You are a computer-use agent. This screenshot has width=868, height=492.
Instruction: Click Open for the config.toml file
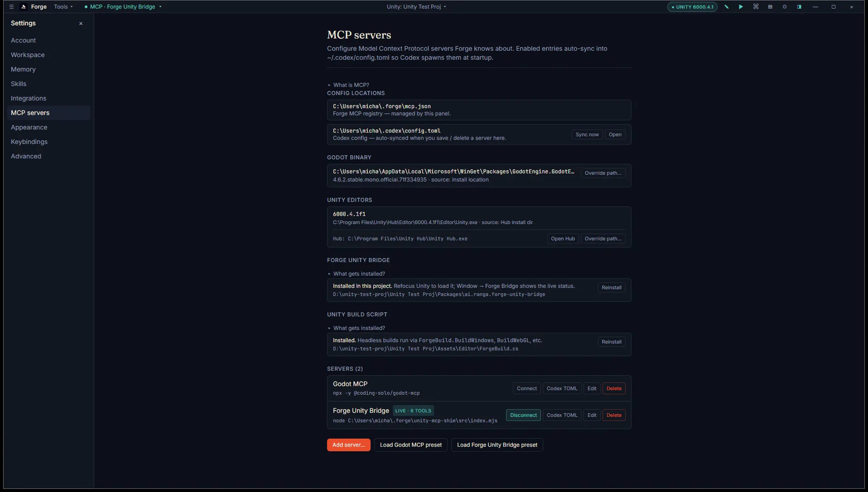click(615, 134)
